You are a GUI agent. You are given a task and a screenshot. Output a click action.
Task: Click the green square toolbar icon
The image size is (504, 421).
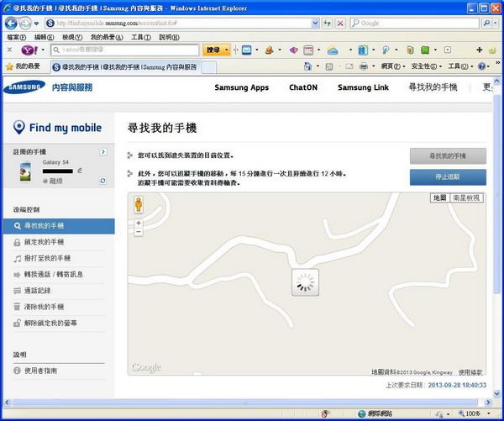pyautogui.click(x=425, y=50)
